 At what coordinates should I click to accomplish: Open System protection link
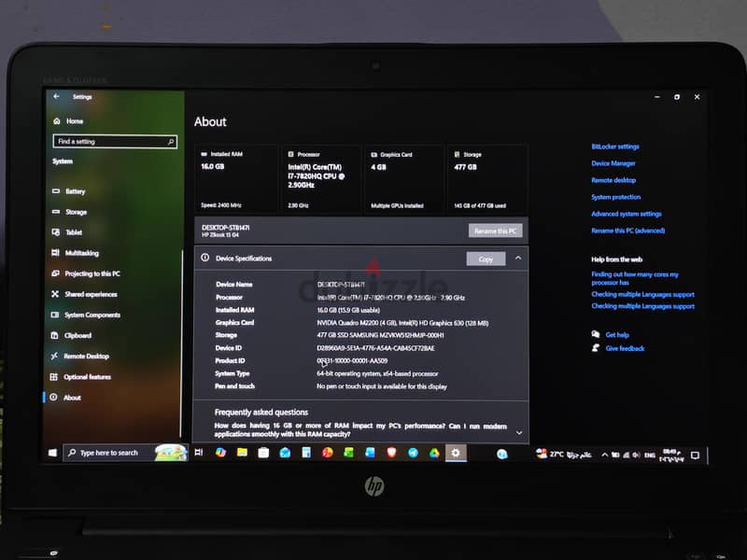pyautogui.click(x=616, y=197)
